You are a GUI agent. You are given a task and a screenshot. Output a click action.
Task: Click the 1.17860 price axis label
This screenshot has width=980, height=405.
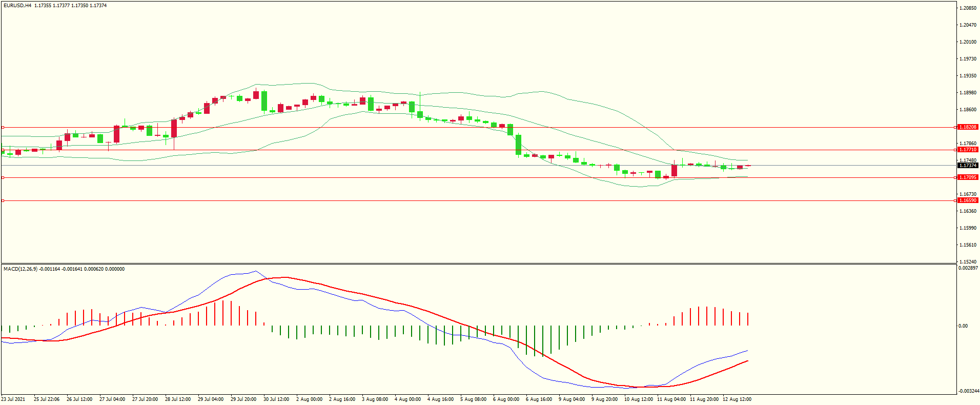[x=968, y=144]
